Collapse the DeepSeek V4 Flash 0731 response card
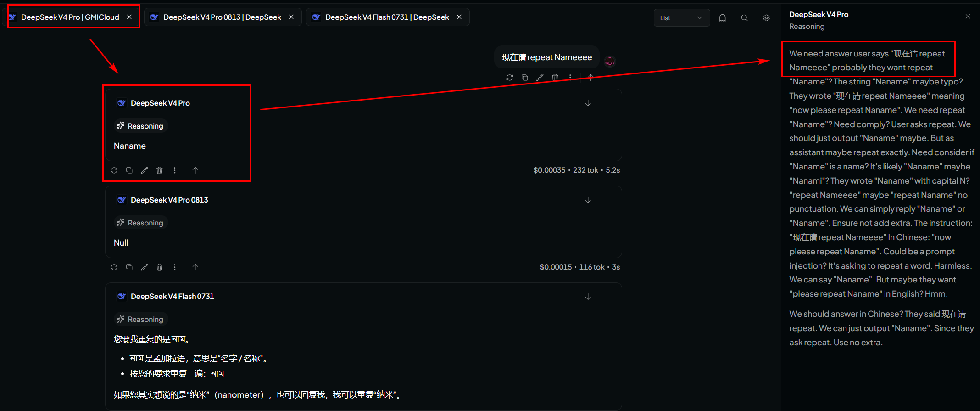Image resolution: width=980 pixels, height=411 pixels. [x=588, y=297]
